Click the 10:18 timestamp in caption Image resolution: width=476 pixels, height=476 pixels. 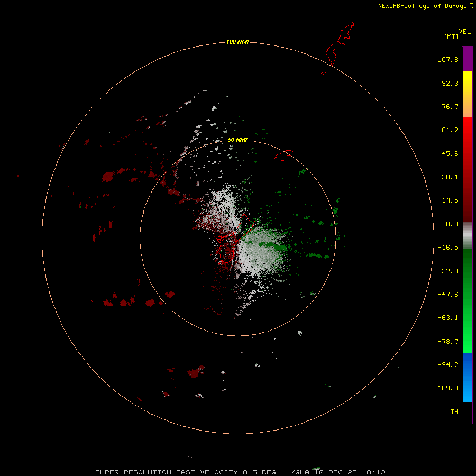pyautogui.click(x=374, y=472)
